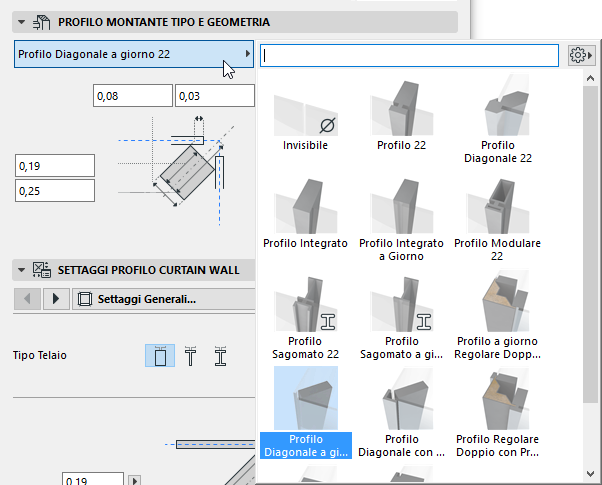Open the gear settings menu in profile picker
The height and width of the screenshot is (485, 602).
[x=581, y=55]
